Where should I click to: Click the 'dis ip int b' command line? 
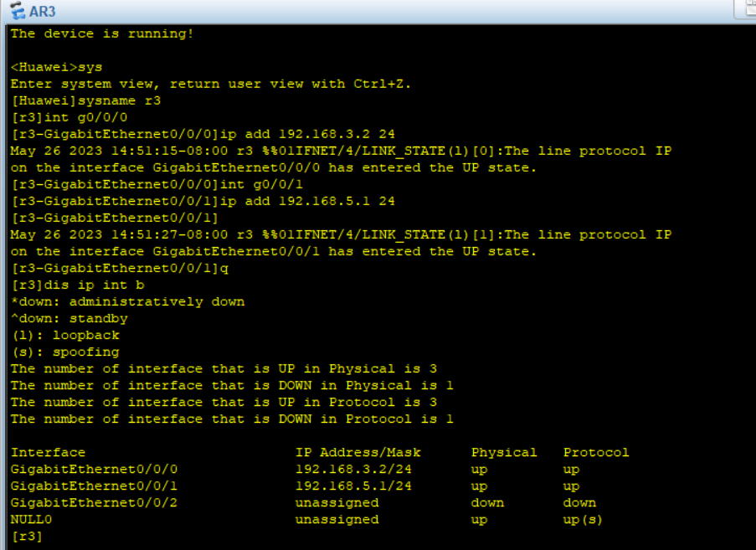77,285
